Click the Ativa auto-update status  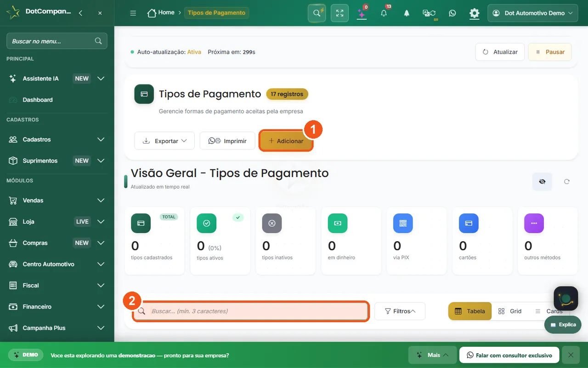(x=194, y=52)
